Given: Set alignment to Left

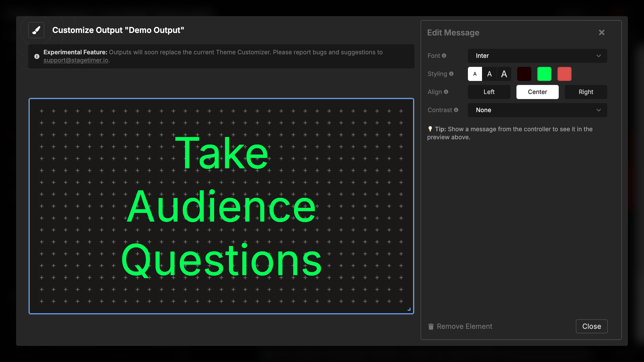Looking at the screenshot, I should 489,92.
